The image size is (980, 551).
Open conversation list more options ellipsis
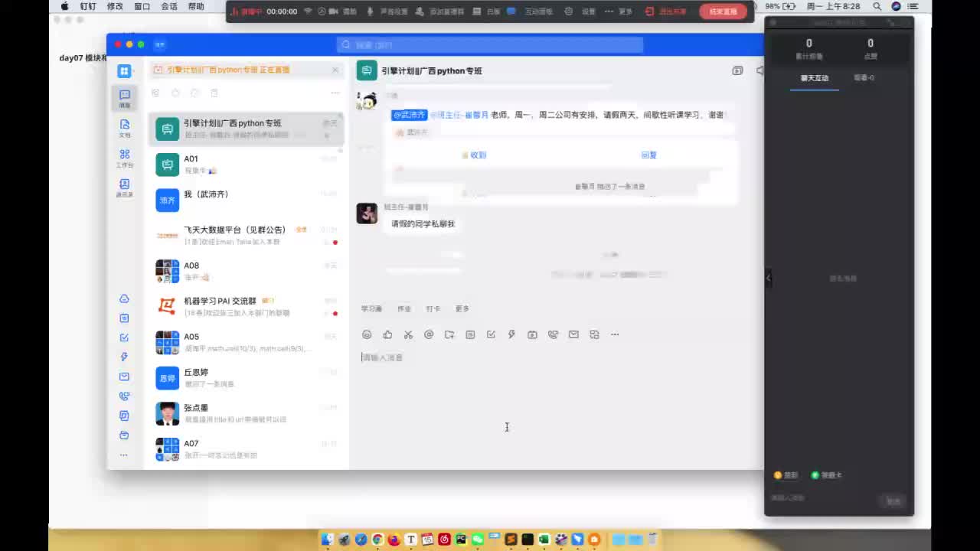click(x=335, y=93)
